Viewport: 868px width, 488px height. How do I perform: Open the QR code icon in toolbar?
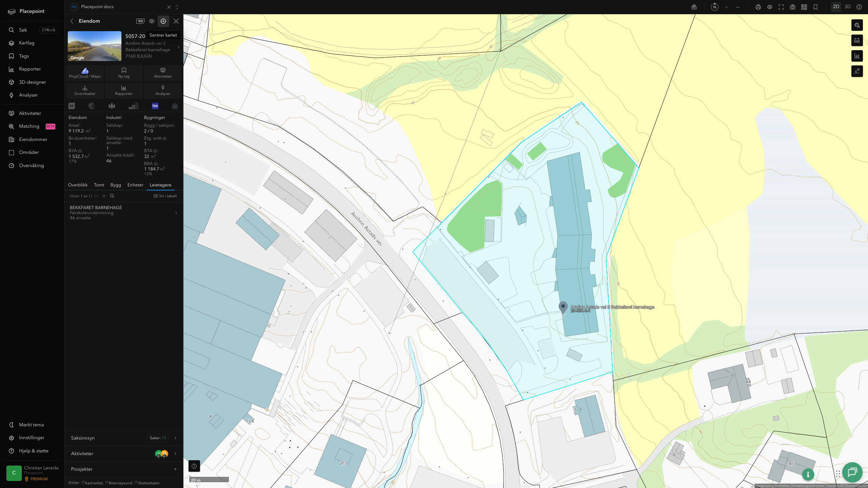804,7
